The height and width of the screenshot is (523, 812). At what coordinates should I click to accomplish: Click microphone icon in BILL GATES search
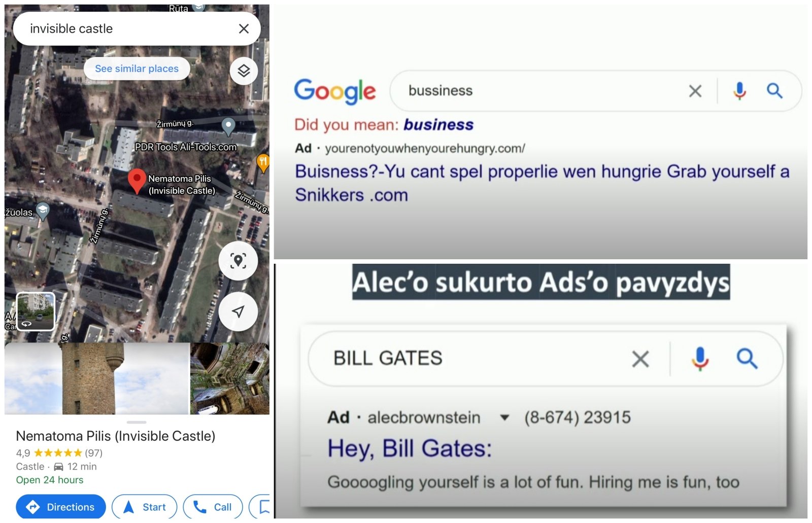click(x=700, y=359)
